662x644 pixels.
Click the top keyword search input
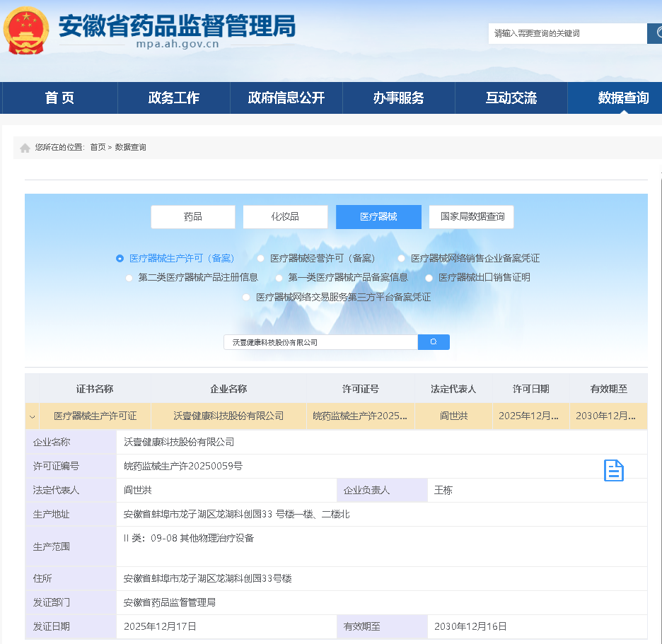[567, 33]
